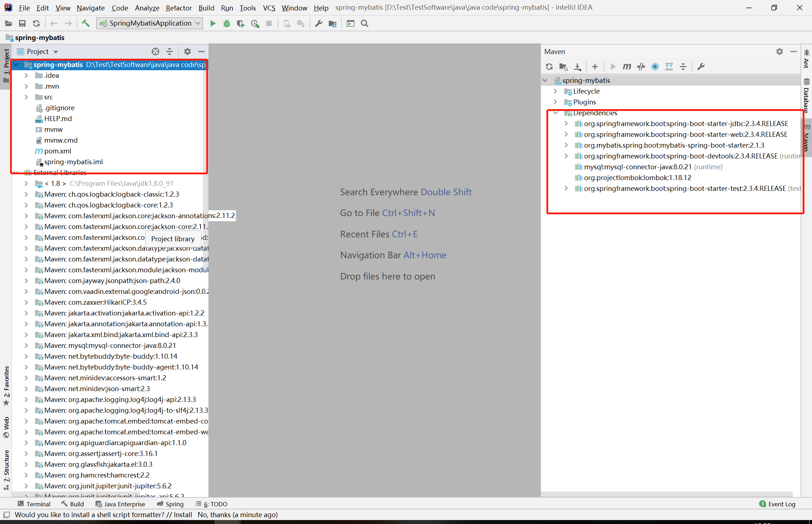
Task: Click the Maven panel horizontal scrollbar
Action: tap(666, 494)
